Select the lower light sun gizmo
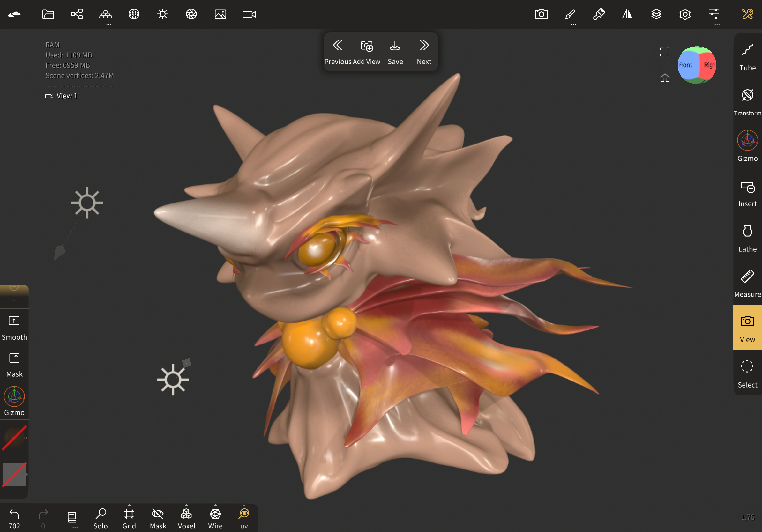This screenshot has width=762, height=532. (x=173, y=380)
